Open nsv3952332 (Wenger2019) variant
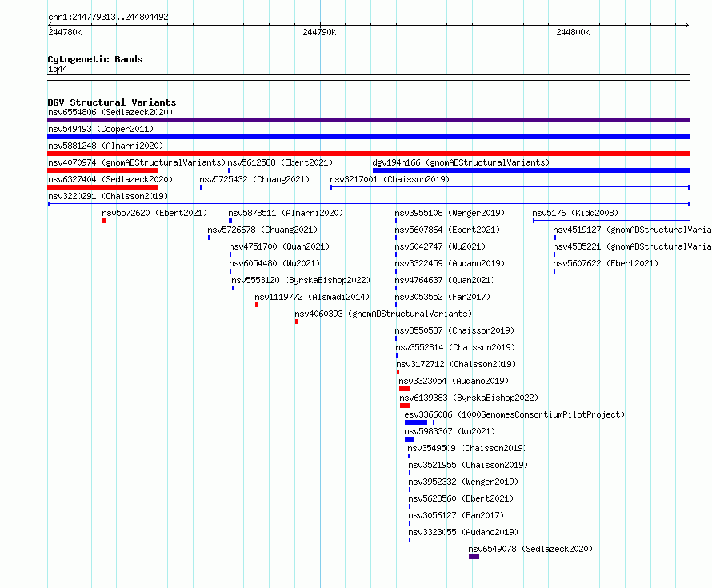 463,482
